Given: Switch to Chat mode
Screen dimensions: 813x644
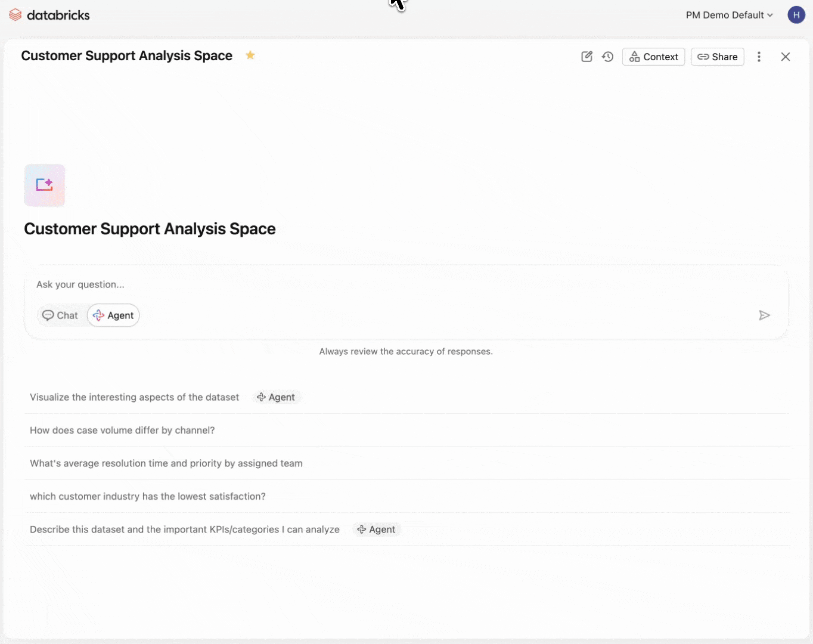Looking at the screenshot, I should pyautogui.click(x=61, y=315).
